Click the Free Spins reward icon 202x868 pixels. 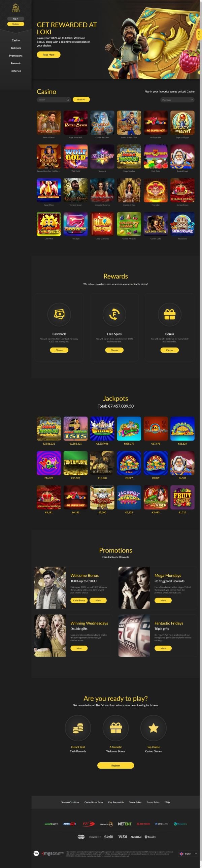(x=114, y=314)
